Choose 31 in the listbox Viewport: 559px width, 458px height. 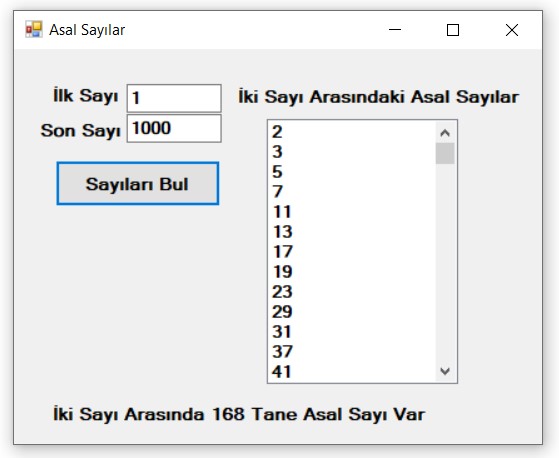352,332
